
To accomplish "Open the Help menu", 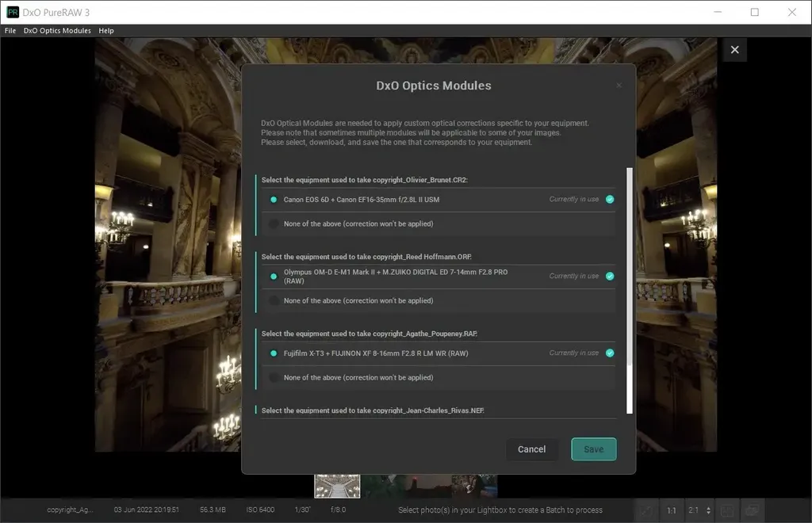I will [106, 31].
